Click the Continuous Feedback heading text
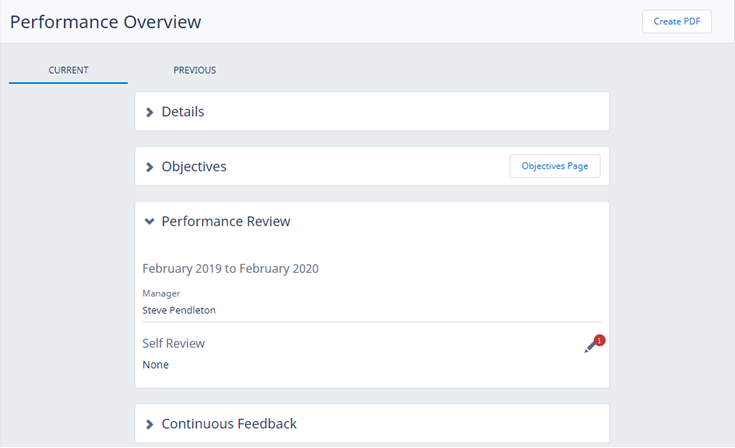Screen dimensions: 735x448 tap(229, 424)
